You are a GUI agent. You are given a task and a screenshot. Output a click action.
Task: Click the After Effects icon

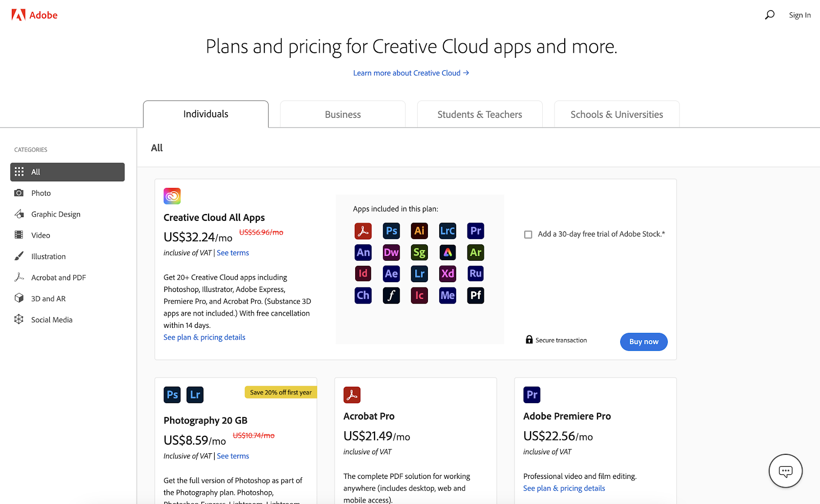click(x=391, y=274)
